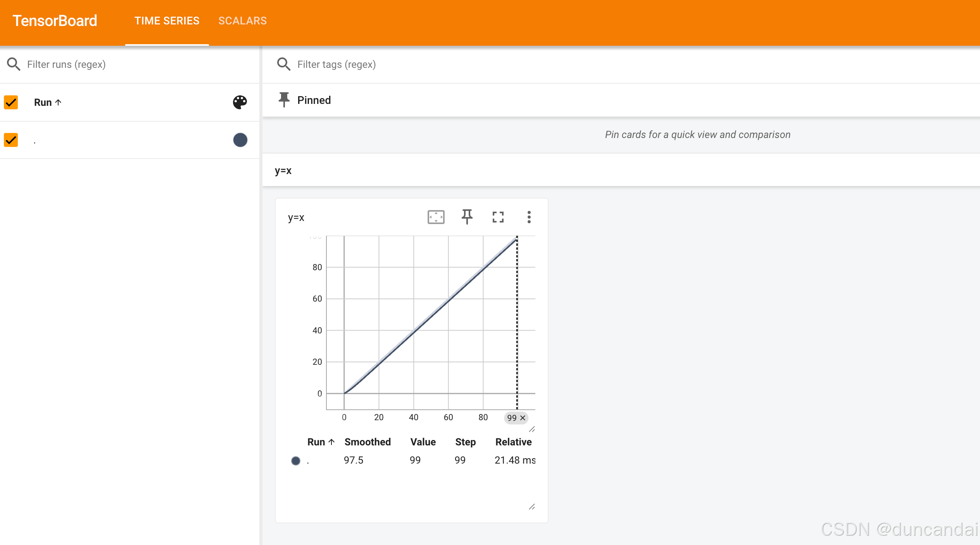Click the fit domain to data icon
This screenshot has height=545, width=980.
click(436, 217)
